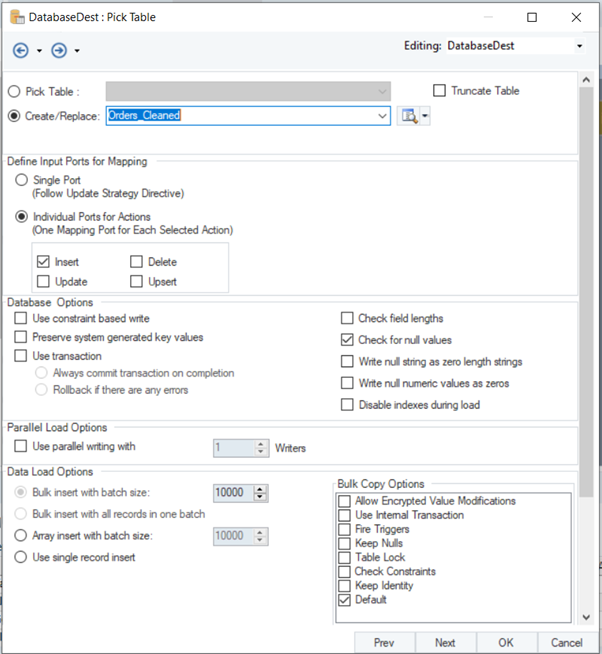Expand the Editing DatabaseDest dropdown
602x654 pixels.
(579, 46)
